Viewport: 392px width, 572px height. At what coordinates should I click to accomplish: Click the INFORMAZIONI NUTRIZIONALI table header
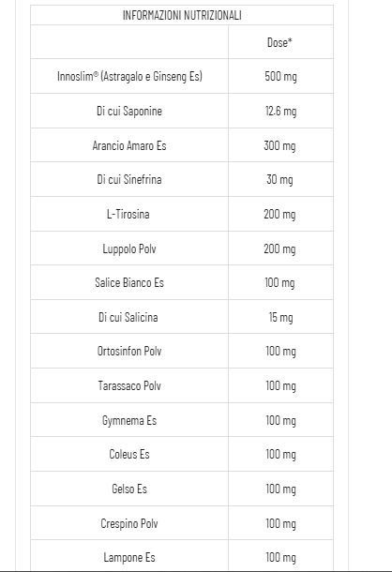[182, 15]
